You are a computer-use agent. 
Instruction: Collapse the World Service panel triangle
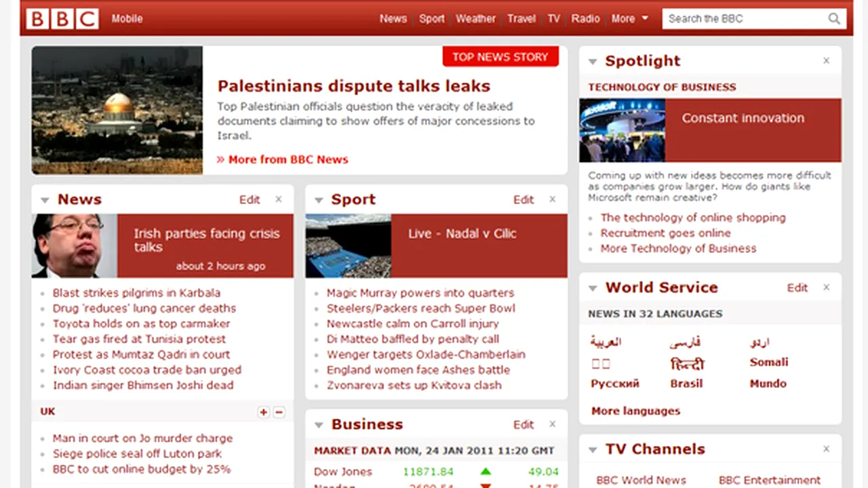point(593,288)
